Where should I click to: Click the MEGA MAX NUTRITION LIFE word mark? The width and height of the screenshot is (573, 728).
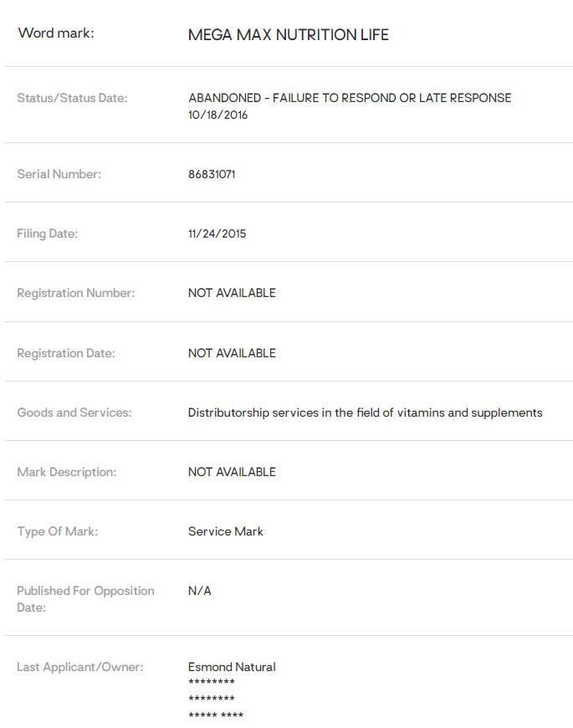(x=288, y=35)
